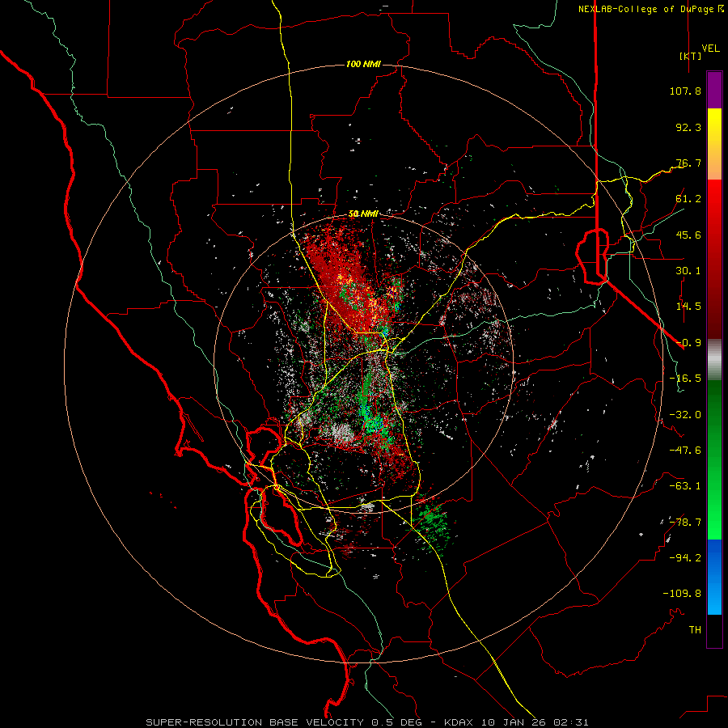The width and height of the screenshot is (728, 728).
Task: Click the VEL legend title
Action: pos(710,49)
